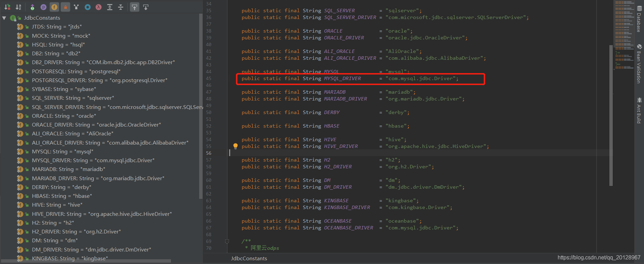Select DB2_DRIVER field in Structure tree
This screenshot has width=644, height=264.
(x=103, y=62)
